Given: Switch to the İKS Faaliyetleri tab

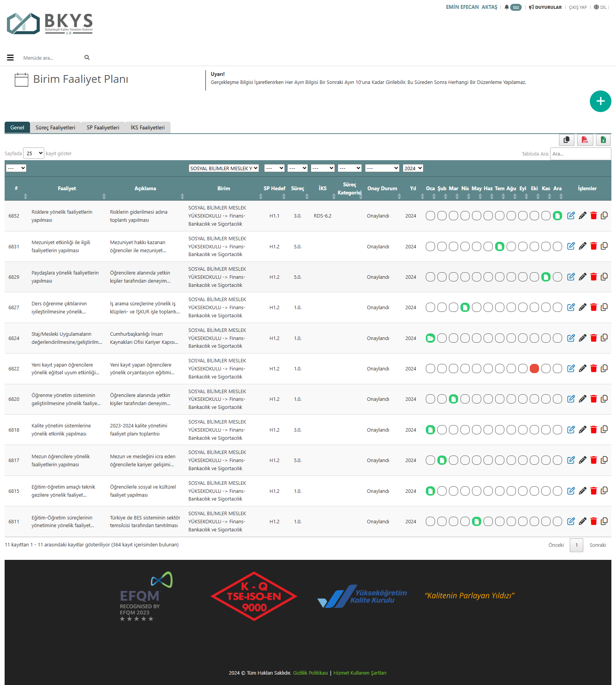Looking at the screenshot, I should pos(147,127).
